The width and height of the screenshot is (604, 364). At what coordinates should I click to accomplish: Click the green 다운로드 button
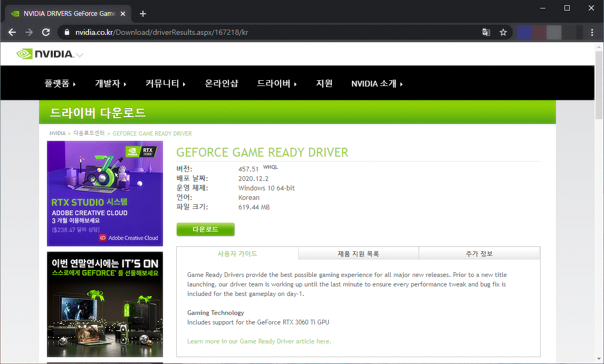pos(205,229)
